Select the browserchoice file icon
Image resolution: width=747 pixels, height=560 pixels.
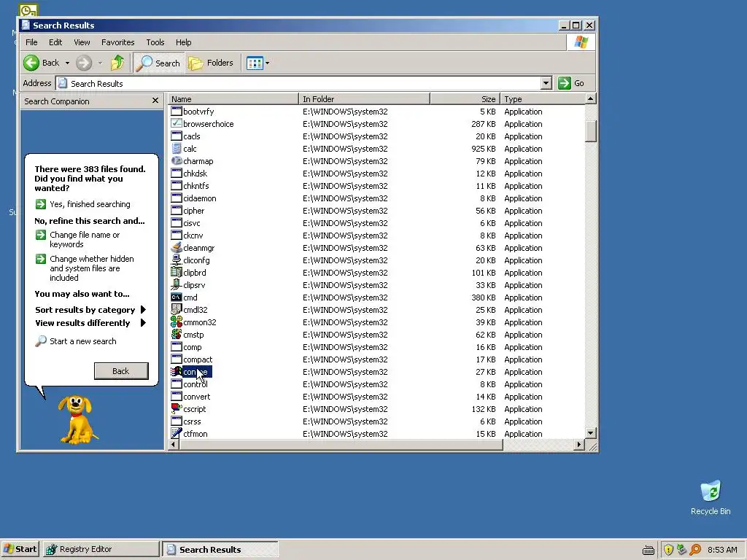pyautogui.click(x=177, y=124)
